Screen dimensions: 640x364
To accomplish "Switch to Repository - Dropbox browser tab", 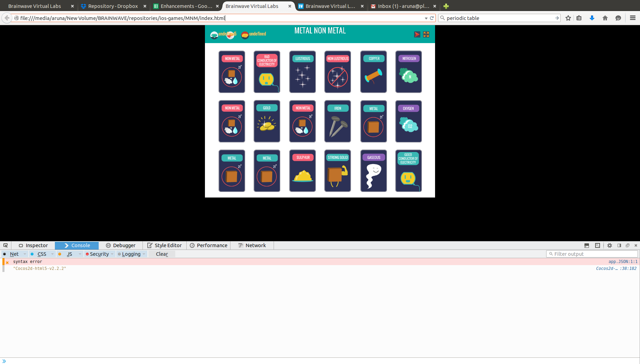I will 113,6.
